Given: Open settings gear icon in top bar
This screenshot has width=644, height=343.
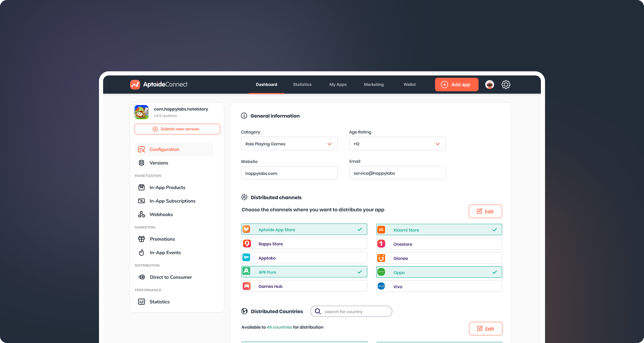Looking at the screenshot, I should (506, 84).
